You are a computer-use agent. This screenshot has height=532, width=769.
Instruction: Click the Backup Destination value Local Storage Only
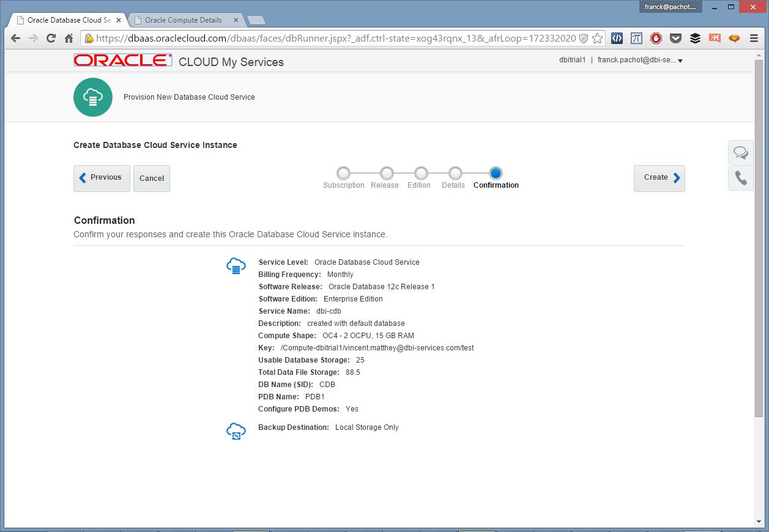click(367, 427)
